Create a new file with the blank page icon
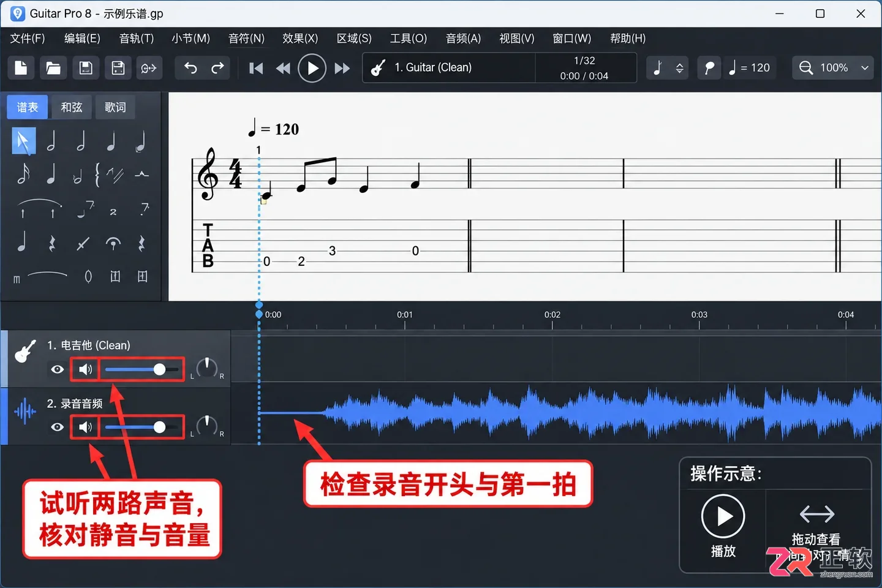Screen dimensions: 882x588 21,67
